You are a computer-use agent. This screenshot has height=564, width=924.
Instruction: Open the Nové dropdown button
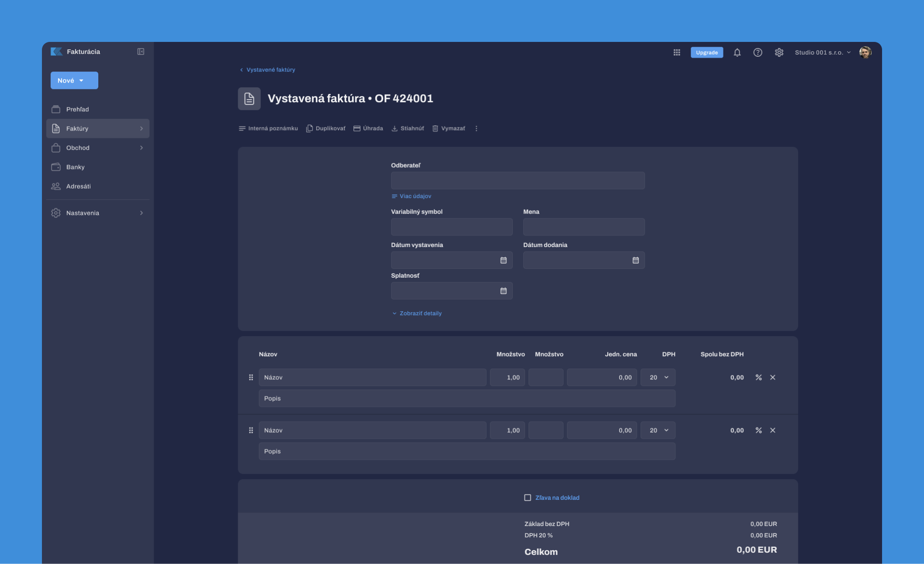click(74, 80)
